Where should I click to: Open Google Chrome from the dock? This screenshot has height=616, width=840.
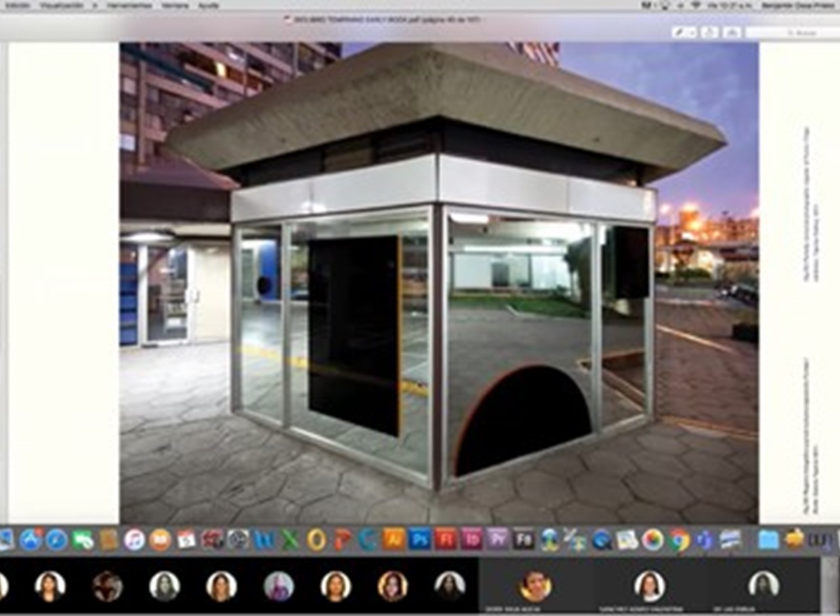[679, 540]
